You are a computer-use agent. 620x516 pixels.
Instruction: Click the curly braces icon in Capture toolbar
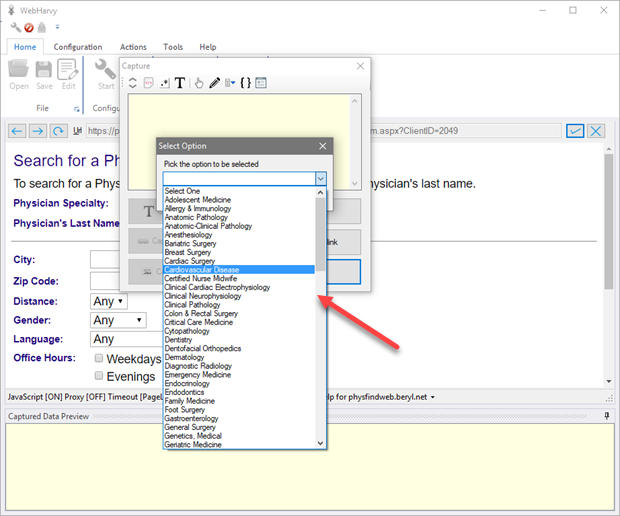pos(245,83)
